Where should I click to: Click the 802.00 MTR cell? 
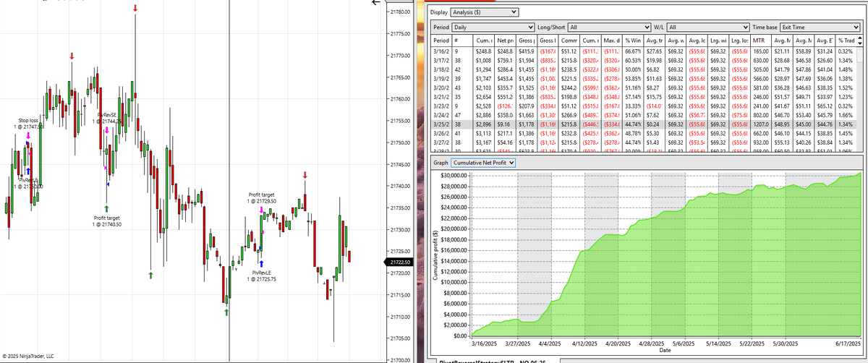coord(760,116)
